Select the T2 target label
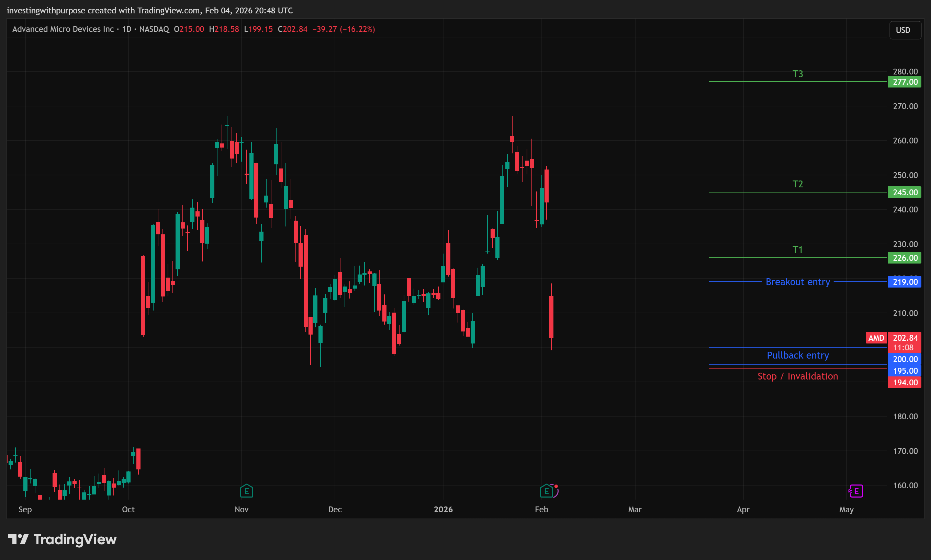The image size is (931, 560). (x=797, y=184)
